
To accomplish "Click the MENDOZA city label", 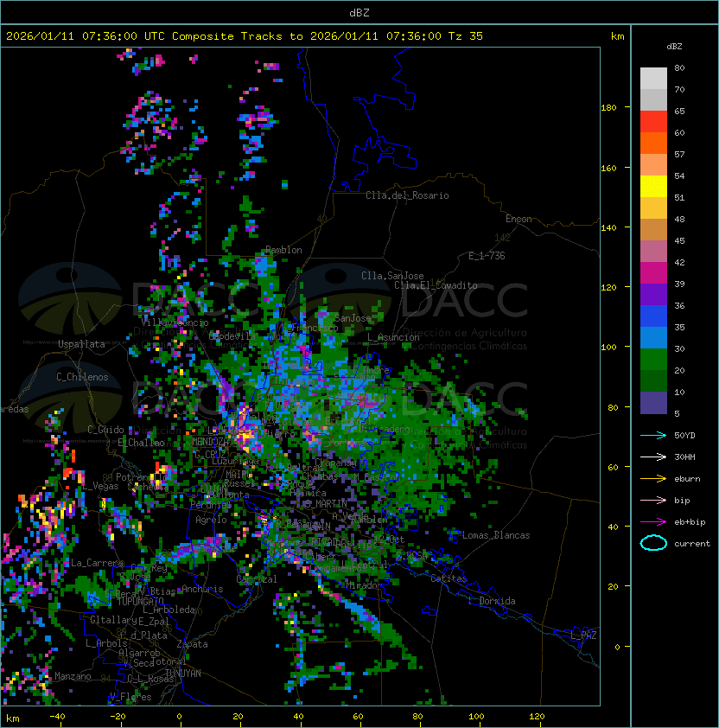I will coord(210,441).
